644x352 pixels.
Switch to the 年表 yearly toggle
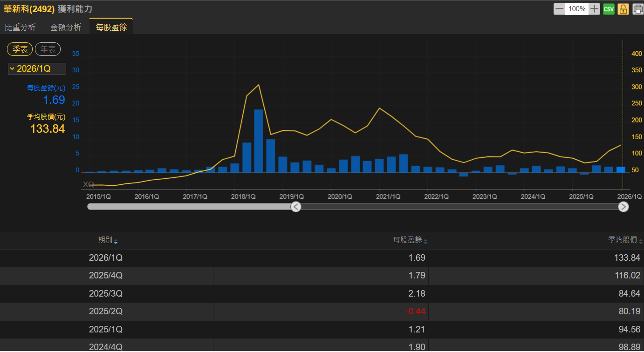click(x=48, y=49)
